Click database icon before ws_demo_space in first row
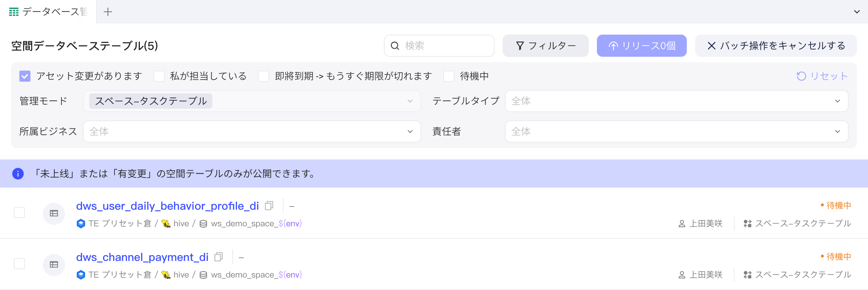The image size is (868, 290). coord(203,224)
